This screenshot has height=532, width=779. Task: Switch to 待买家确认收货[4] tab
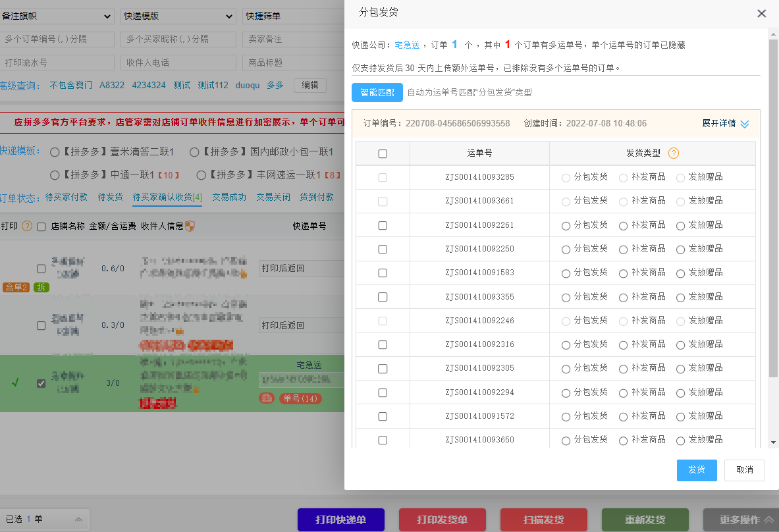pos(167,198)
